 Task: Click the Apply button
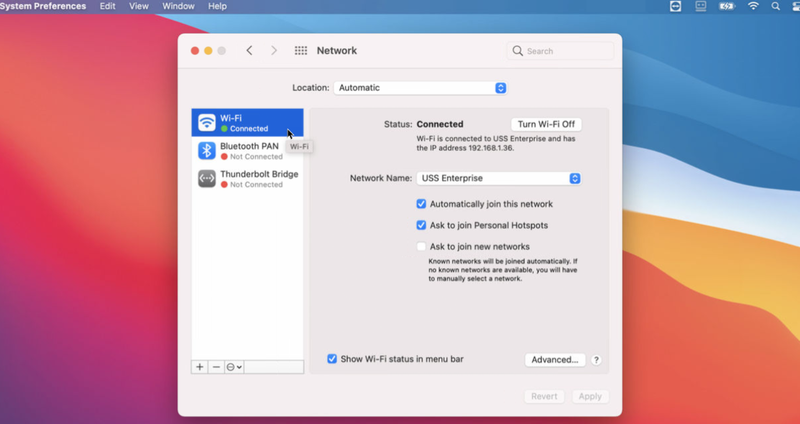[x=590, y=396]
